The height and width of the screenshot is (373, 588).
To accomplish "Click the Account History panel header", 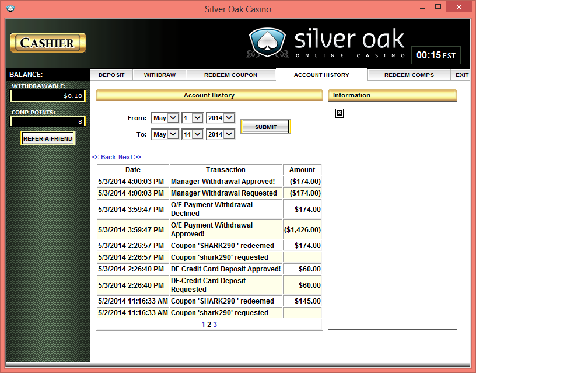I will [x=209, y=95].
